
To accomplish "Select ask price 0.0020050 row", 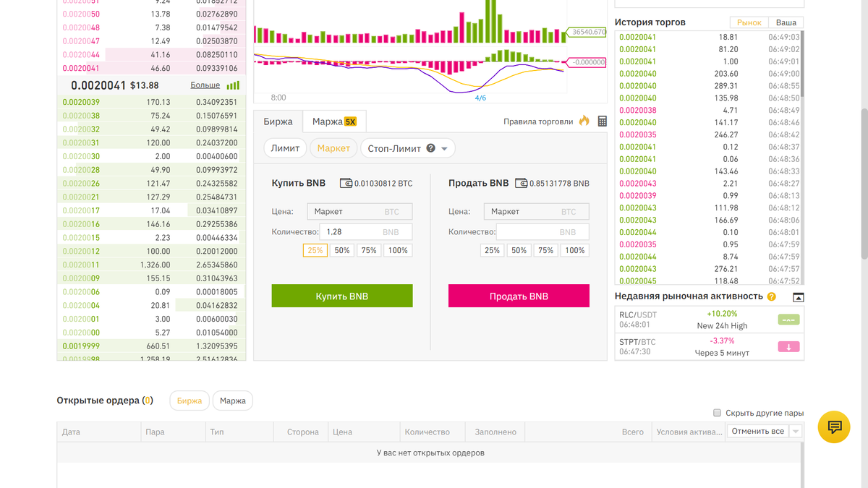I will click(151, 14).
